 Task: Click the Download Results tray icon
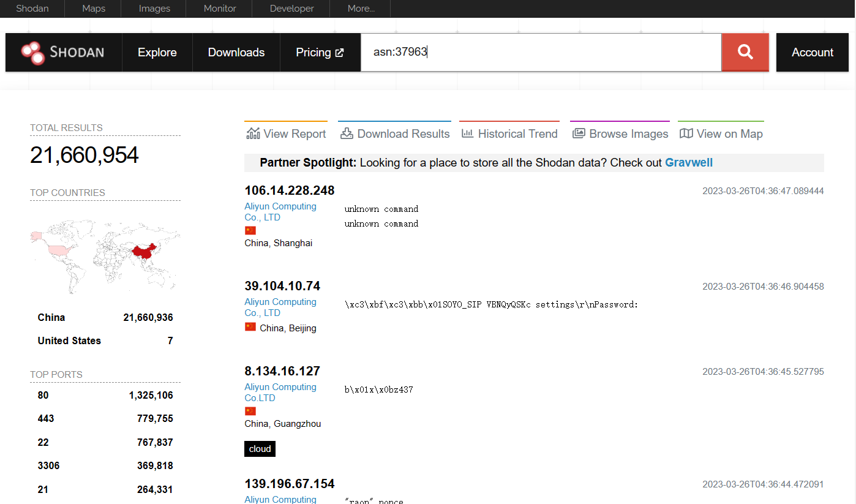point(347,134)
